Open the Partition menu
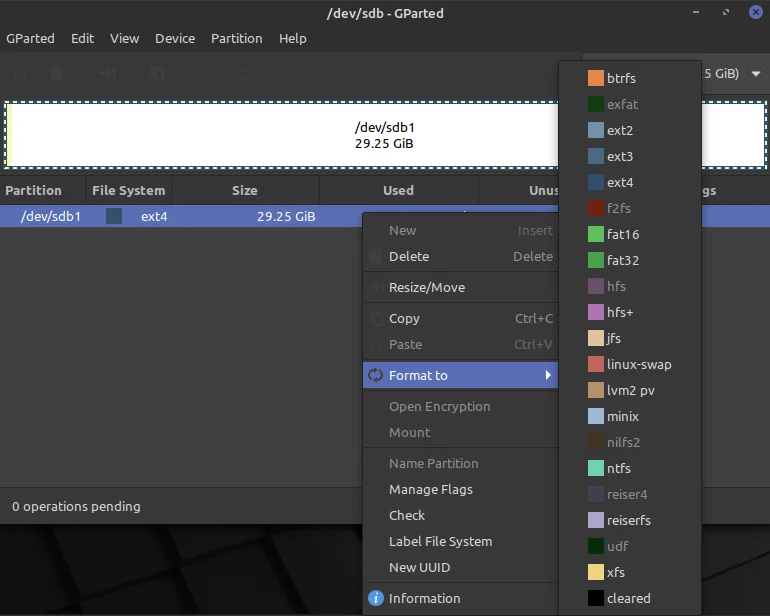The image size is (770, 616). [x=237, y=38]
